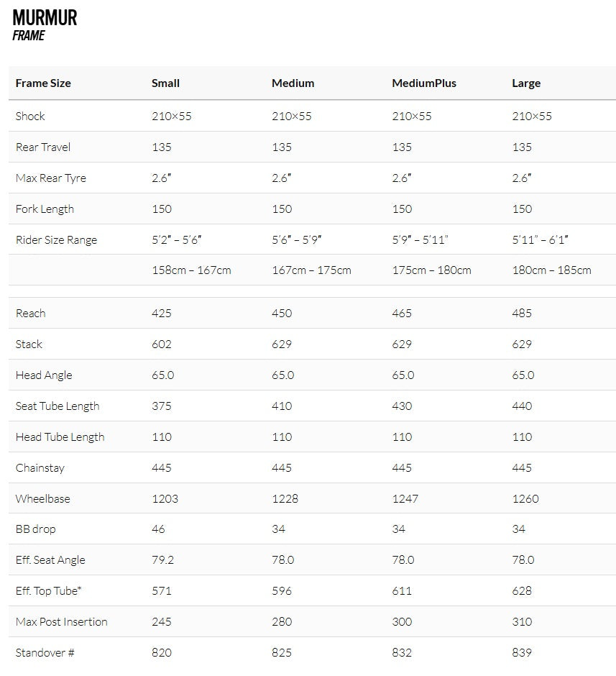Image resolution: width=616 pixels, height=676 pixels.
Task: Click the Large wheelbase value 1260
Action: point(525,498)
